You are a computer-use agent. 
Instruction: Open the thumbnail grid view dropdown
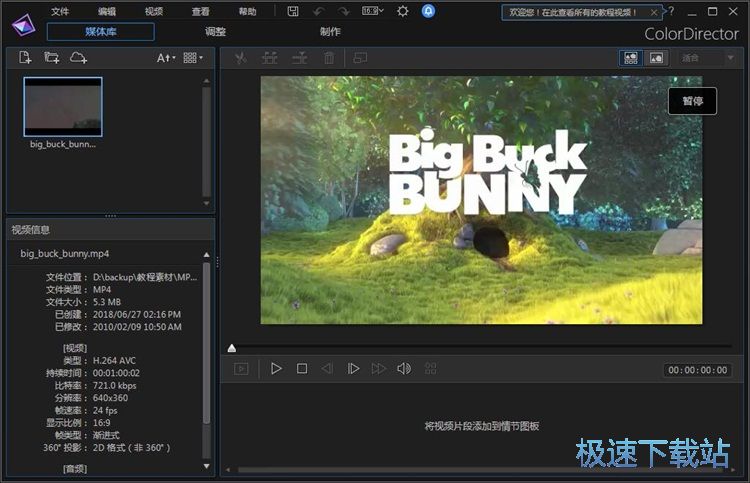(x=193, y=58)
